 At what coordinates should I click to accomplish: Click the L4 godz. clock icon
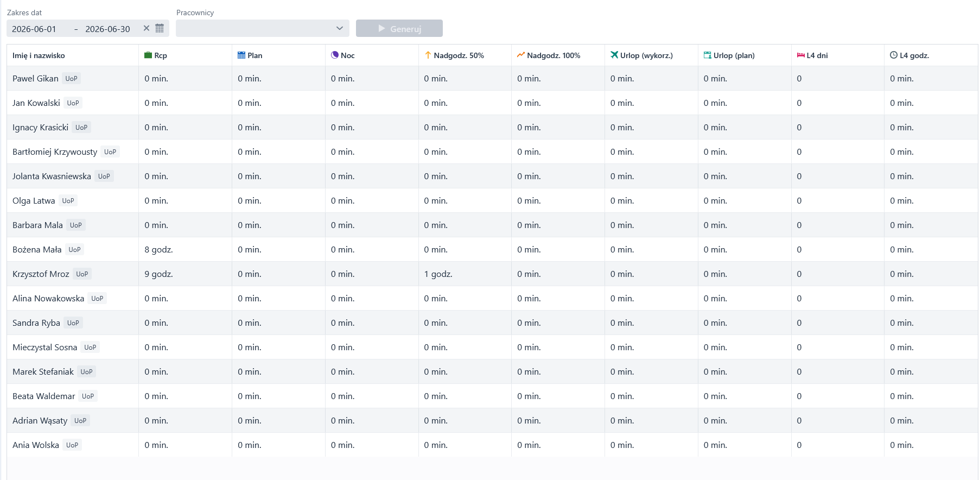pyautogui.click(x=894, y=55)
